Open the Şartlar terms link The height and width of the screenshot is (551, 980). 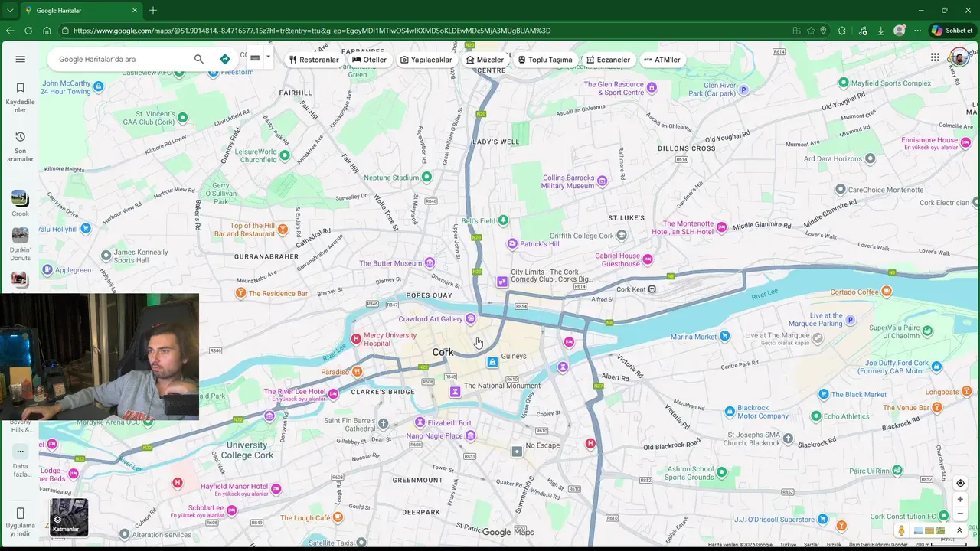point(812,545)
